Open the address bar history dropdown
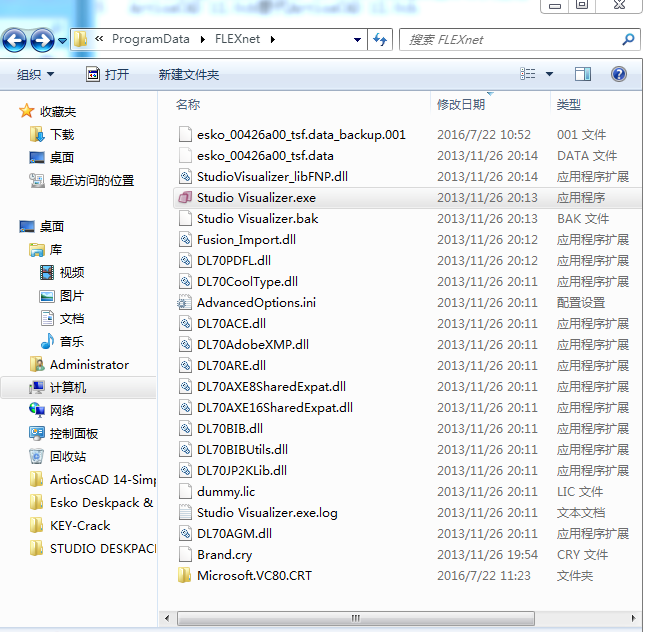The width and height of the screenshot is (646, 632). pyautogui.click(x=358, y=40)
